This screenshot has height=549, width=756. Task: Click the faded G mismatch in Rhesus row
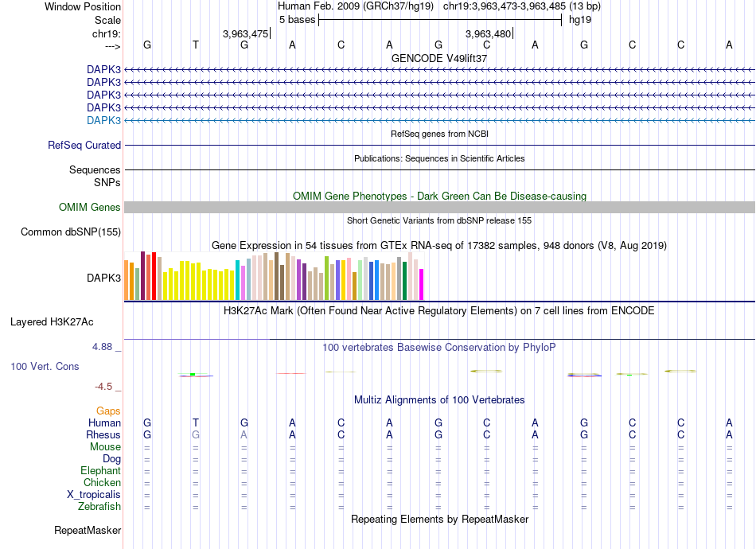(x=195, y=434)
